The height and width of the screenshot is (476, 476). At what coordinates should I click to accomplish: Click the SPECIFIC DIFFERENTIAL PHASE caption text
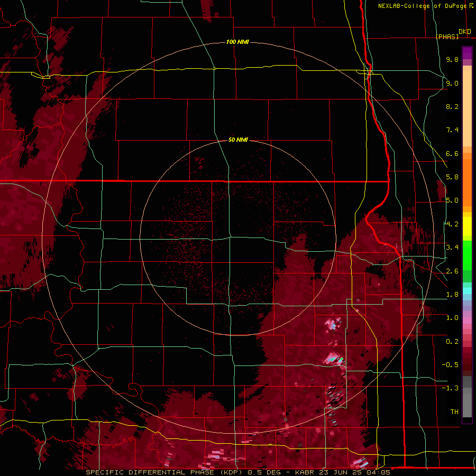[150, 472]
